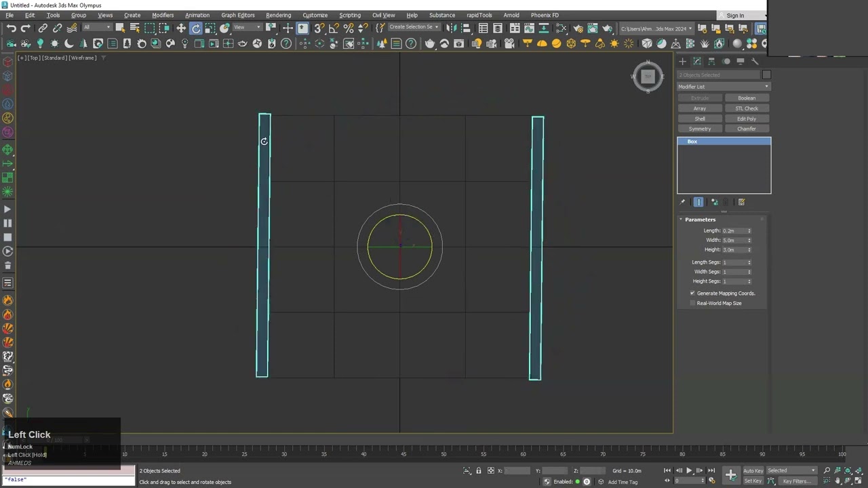Screen dimensions: 868x488
Task: Click the Width value field
Action: click(734, 240)
